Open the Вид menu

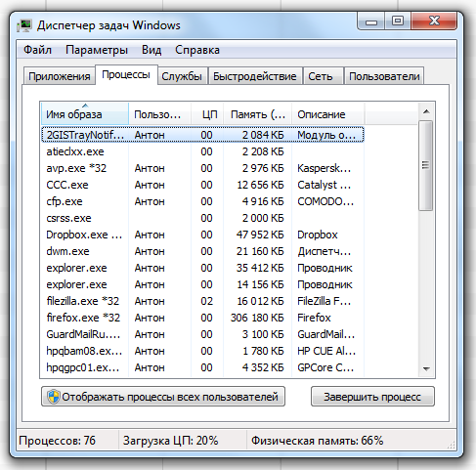click(x=151, y=50)
